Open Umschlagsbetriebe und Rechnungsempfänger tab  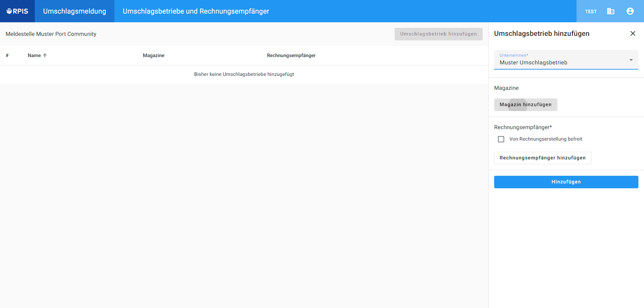196,11
